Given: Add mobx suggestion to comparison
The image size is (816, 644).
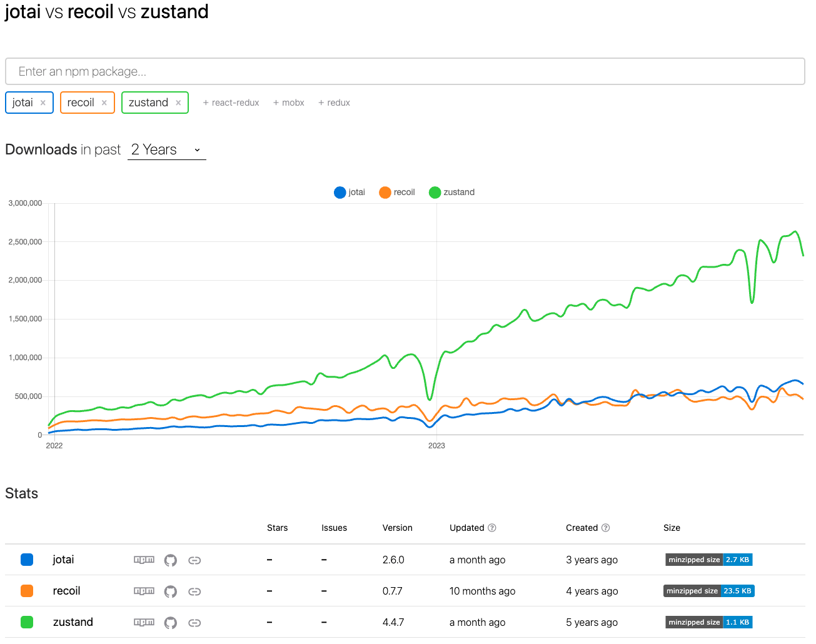Looking at the screenshot, I should tap(288, 103).
